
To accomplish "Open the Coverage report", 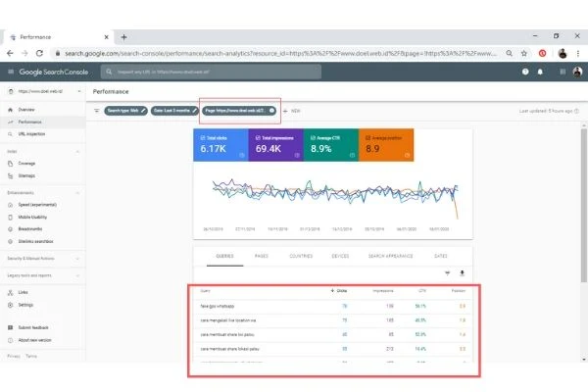I will point(26,164).
